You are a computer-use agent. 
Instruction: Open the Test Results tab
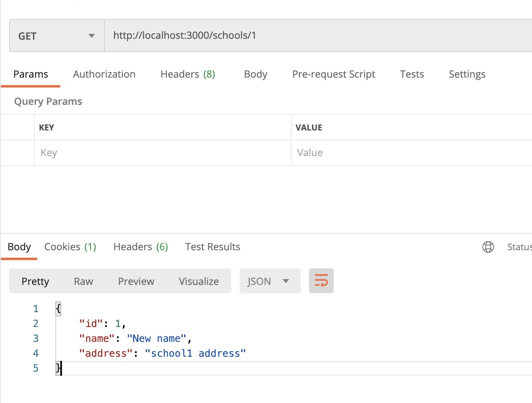point(213,247)
